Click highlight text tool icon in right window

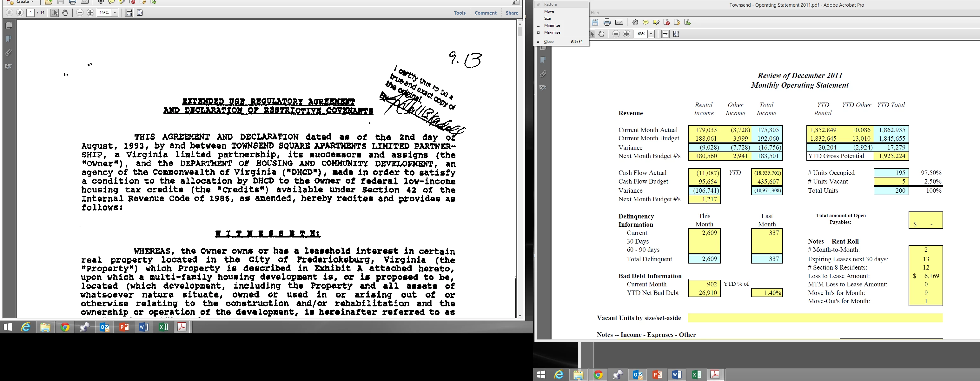656,23
